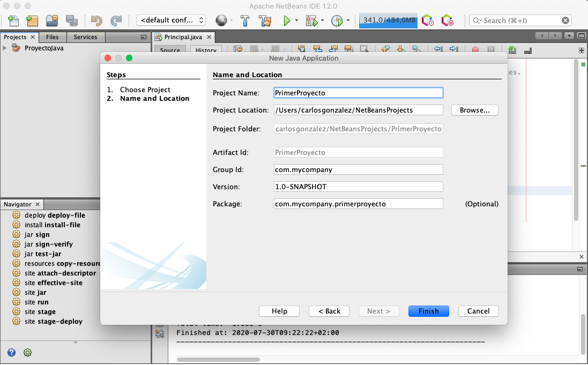Close the Principal.java tab

[x=209, y=37]
